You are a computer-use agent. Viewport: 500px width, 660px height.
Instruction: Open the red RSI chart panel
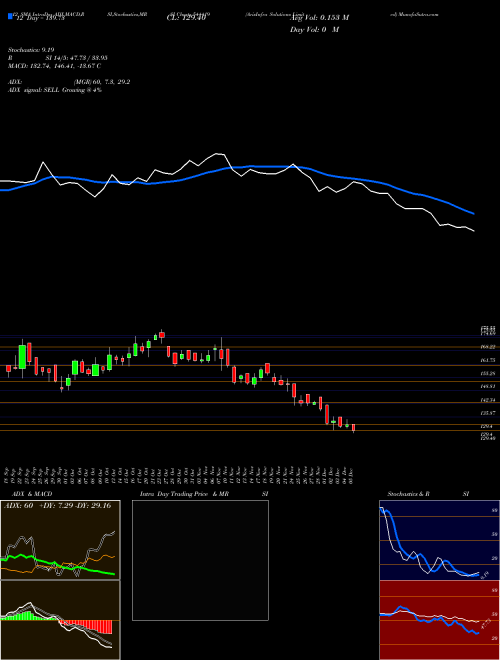(x=439, y=620)
